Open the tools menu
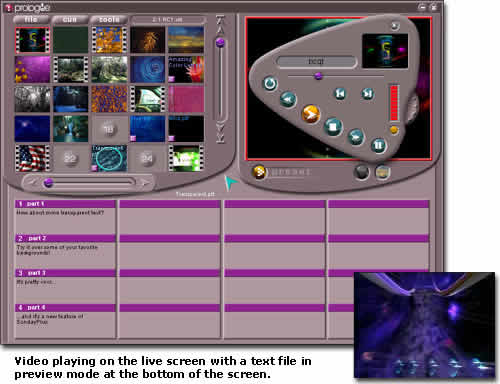The height and width of the screenshot is (384, 500). click(109, 20)
